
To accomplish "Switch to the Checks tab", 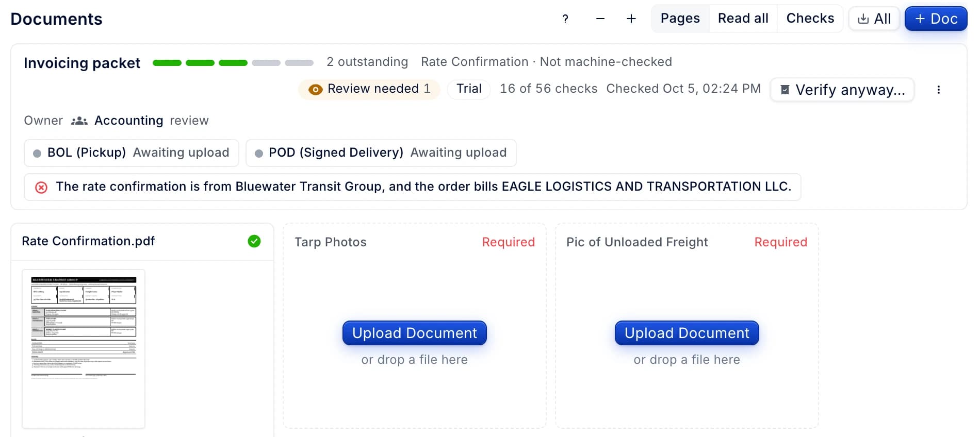I will coord(810,19).
